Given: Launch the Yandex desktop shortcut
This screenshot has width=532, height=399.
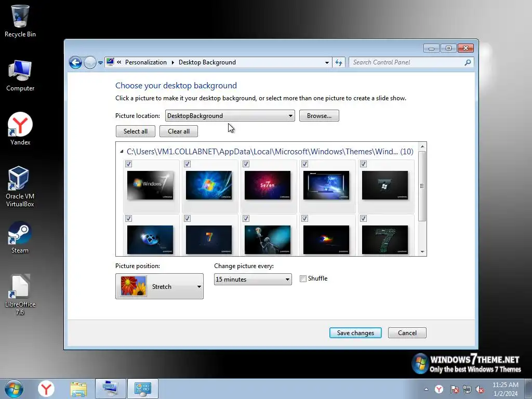Looking at the screenshot, I should pyautogui.click(x=20, y=129).
